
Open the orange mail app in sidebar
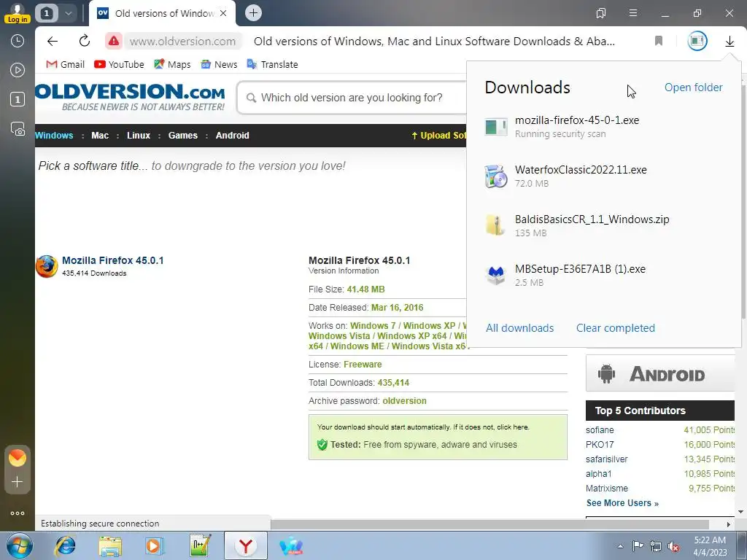point(18,458)
